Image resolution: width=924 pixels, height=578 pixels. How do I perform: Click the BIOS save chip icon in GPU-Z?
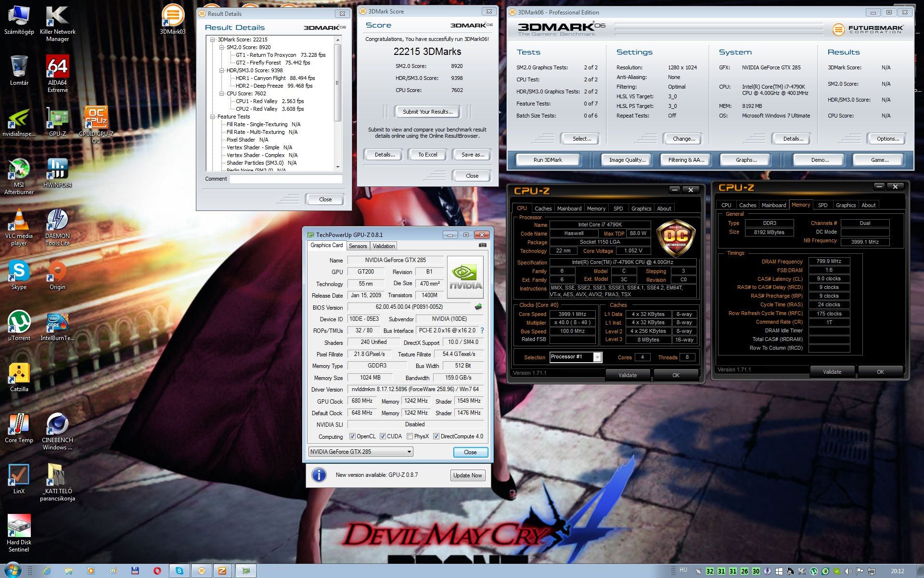(478, 307)
